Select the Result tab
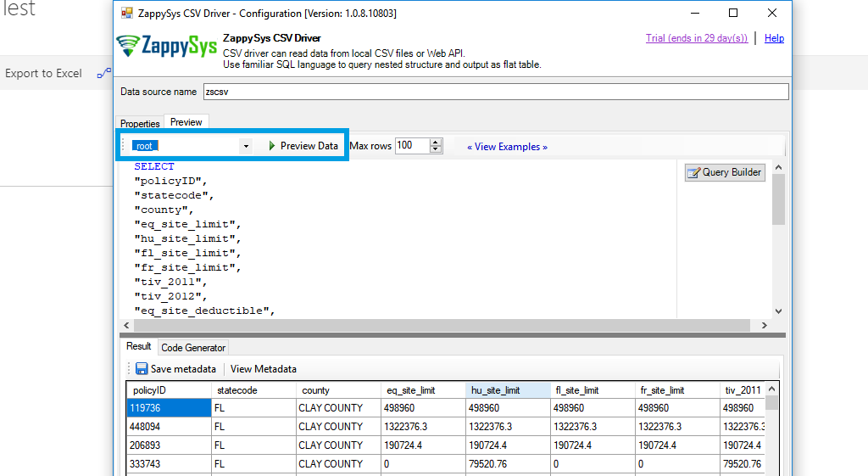 click(x=139, y=347)
